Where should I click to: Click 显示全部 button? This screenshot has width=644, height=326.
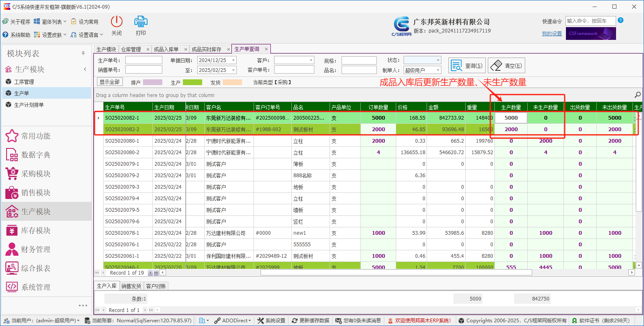pos(110,82)
